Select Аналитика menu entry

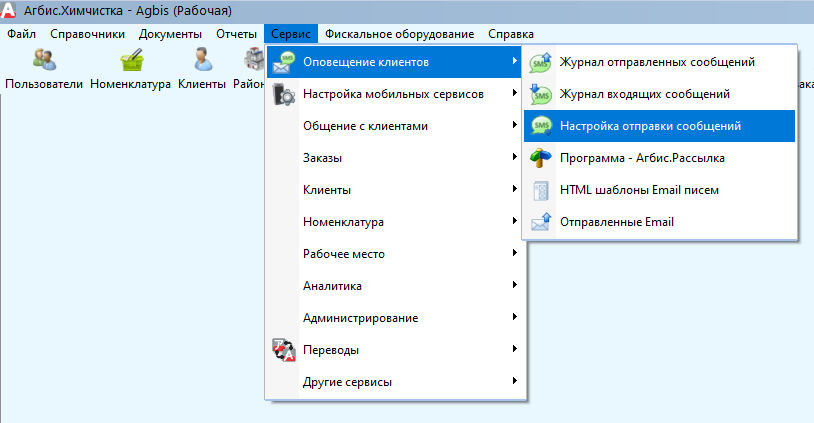[394, 286]
